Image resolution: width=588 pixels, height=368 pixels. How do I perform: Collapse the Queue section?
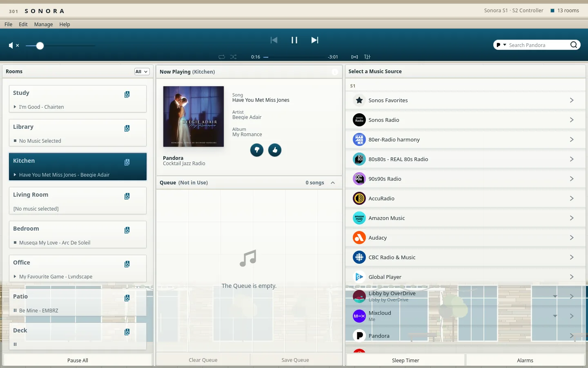click(333, 183)
